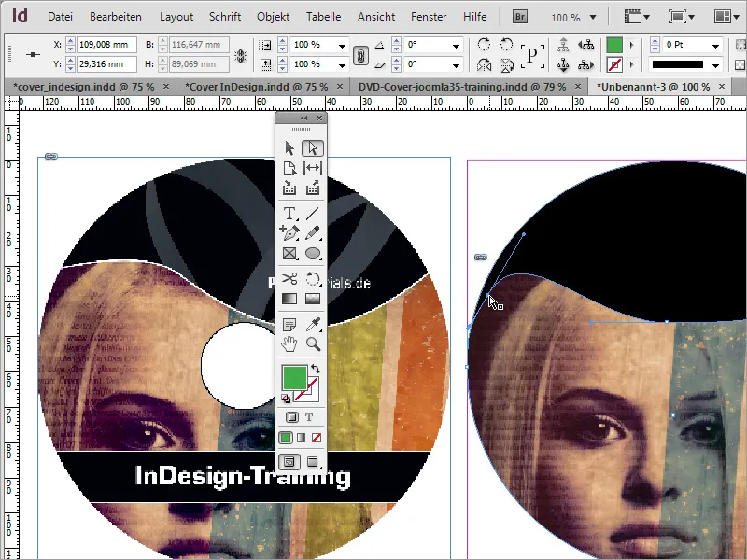The height and width of the screenshot is (560, 747).
Task: Click Select Content icon
Action: point(564,64)
